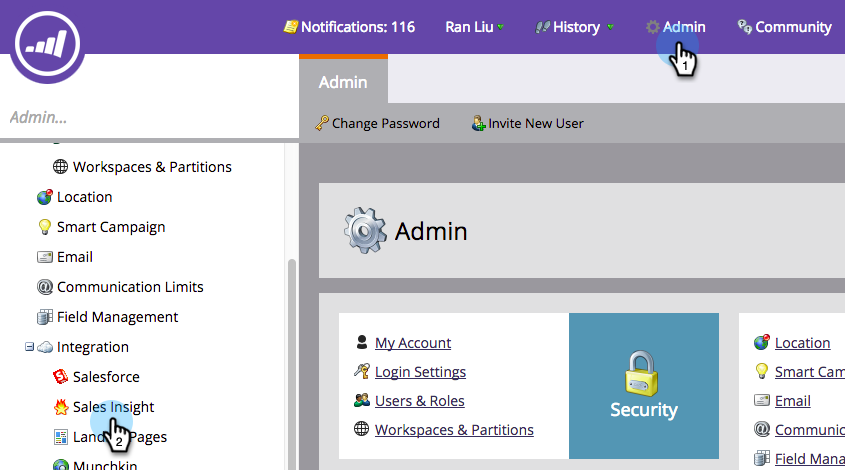Collapse the Integration tree node

click(x=29, y=347)
